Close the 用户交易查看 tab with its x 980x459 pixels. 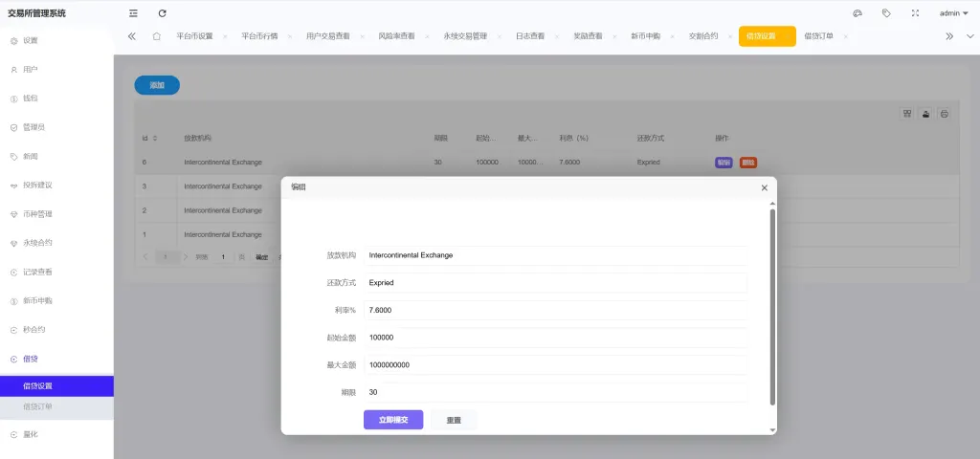(363, 37)
